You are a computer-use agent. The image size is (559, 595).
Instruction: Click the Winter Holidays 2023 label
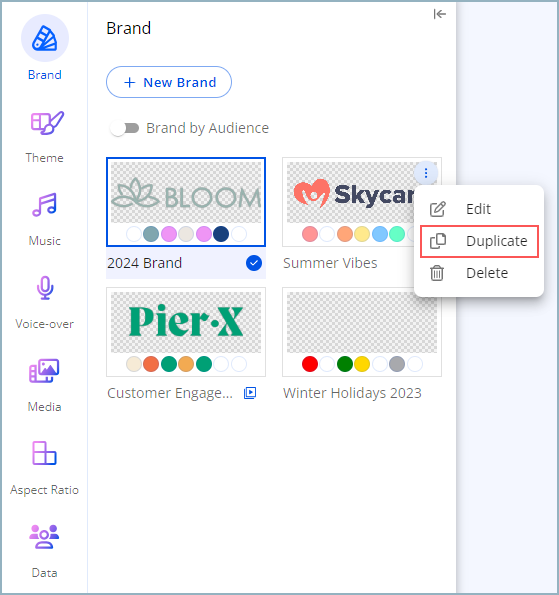352,393
